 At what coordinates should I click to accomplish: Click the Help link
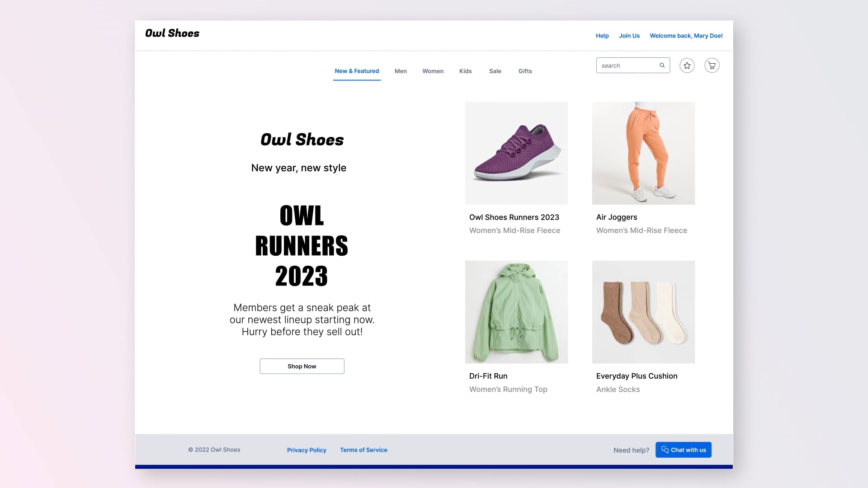click(x=602, y=36)
